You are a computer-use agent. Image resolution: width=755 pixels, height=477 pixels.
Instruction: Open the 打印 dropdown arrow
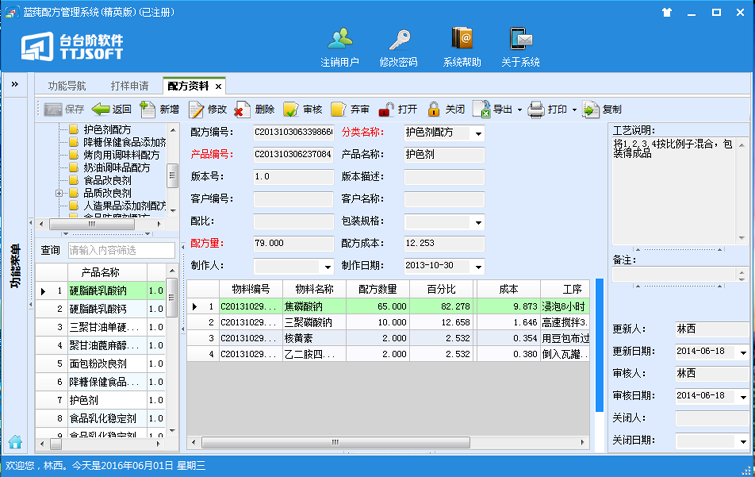(x=574, y=110)
